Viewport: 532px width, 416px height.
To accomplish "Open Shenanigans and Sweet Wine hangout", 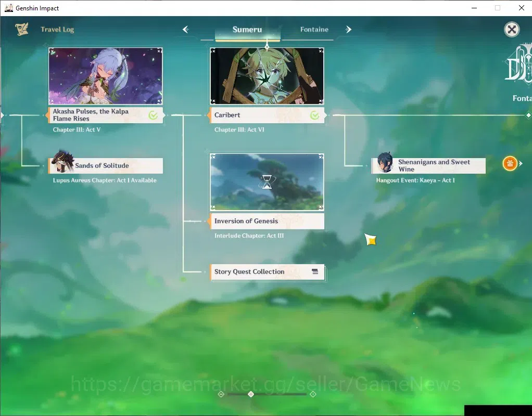I will pos(428,165).
